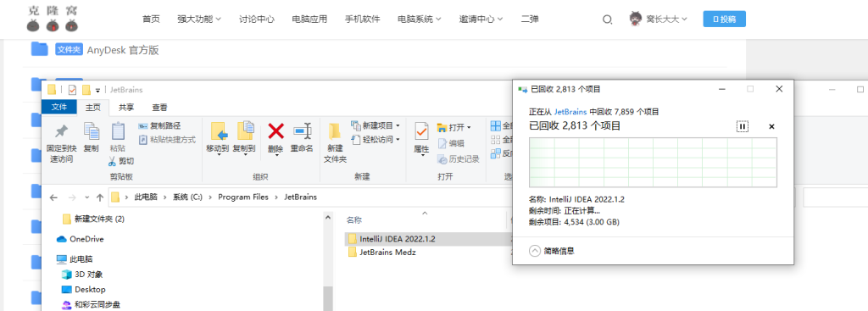Image resolution: width=868 pixels, height=311 pixels.
Task: Cancel the recycle operation with the X beside pause
Action: coord(771,127)
